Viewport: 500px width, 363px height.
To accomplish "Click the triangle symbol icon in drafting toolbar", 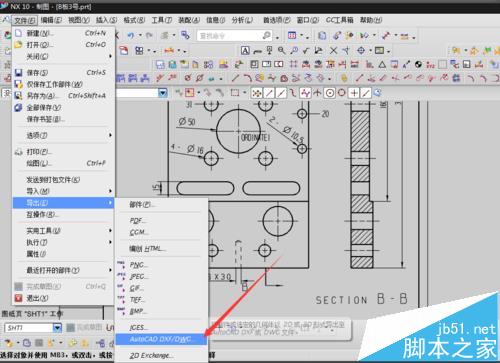I will pos(382,64).
